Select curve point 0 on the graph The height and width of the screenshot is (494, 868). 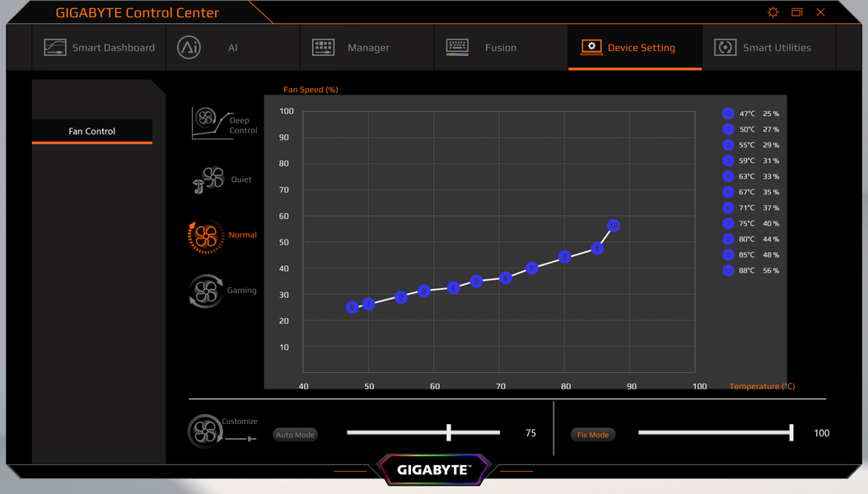click(352, 308)
